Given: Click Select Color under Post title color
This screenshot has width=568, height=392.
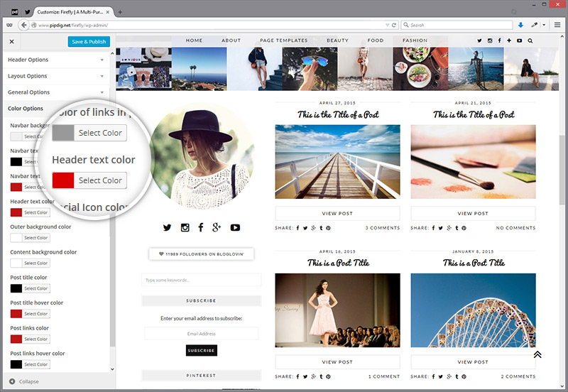Looking at the screenshot, I should tap(36, 289).
